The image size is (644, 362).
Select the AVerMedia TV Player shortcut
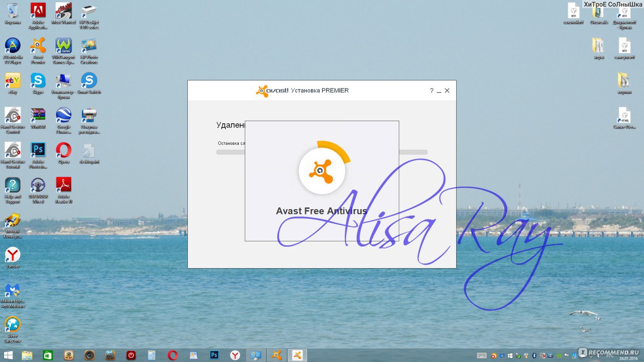(13, 51)
